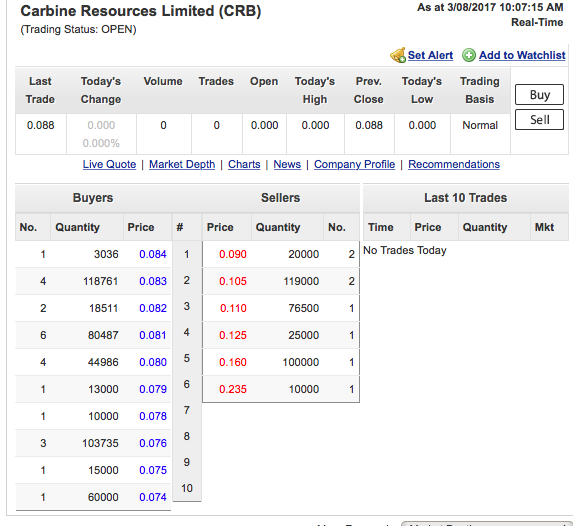Click the Today's Change 0.000% value
The image size is (573, 526).
pyautogui.click(x=101, y=143)
